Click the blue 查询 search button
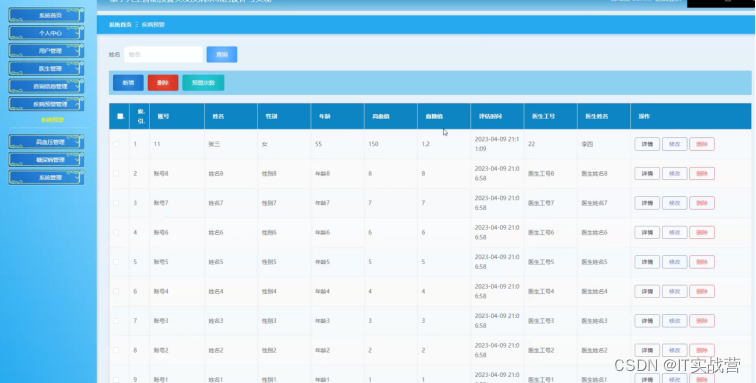 pos(222,55)
